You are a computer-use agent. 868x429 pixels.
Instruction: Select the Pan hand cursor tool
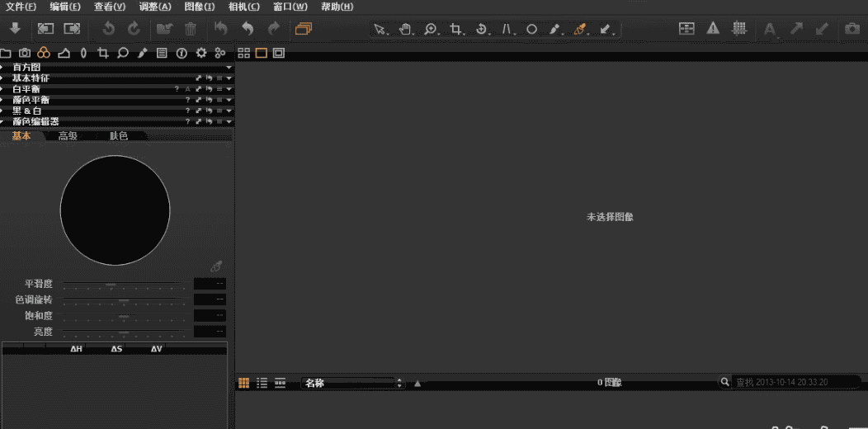pos(405,29)
